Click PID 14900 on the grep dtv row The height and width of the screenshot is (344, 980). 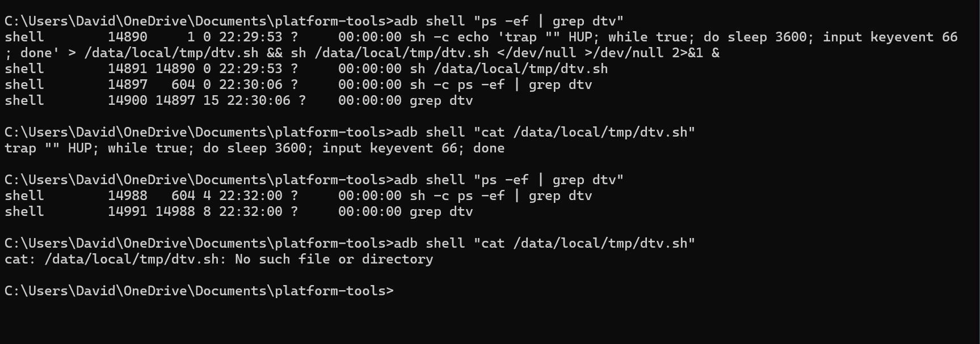click(x=128, y=100)
